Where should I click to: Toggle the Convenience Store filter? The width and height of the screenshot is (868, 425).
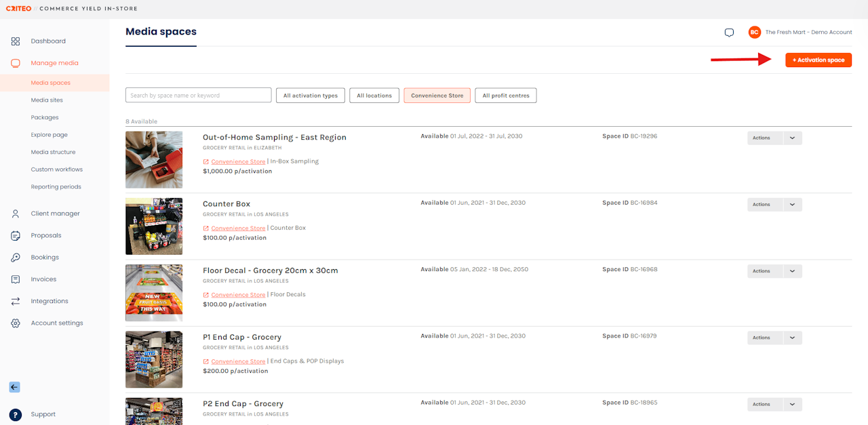pos(437,96)
